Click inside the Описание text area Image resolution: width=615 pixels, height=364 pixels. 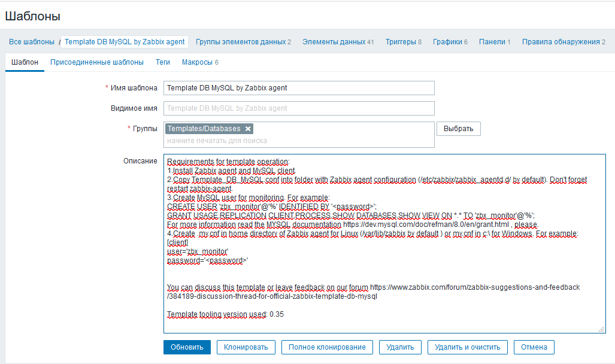[383, 239]
